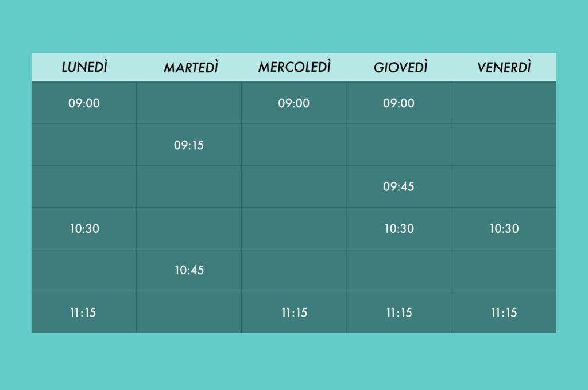This screenshot has height=390, width=588.
Task: Pick Friday's 10:30 time slot
Action: click(x=504, y=228)
